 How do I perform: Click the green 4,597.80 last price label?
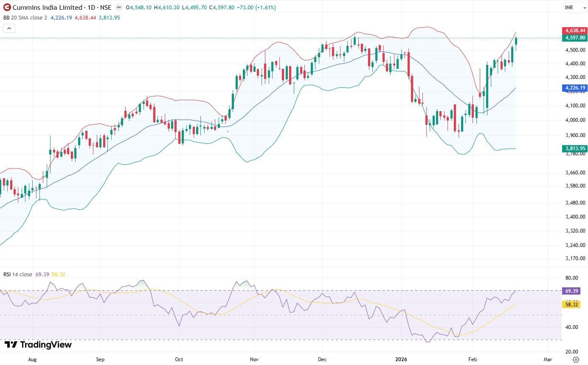tap(574, 38)
